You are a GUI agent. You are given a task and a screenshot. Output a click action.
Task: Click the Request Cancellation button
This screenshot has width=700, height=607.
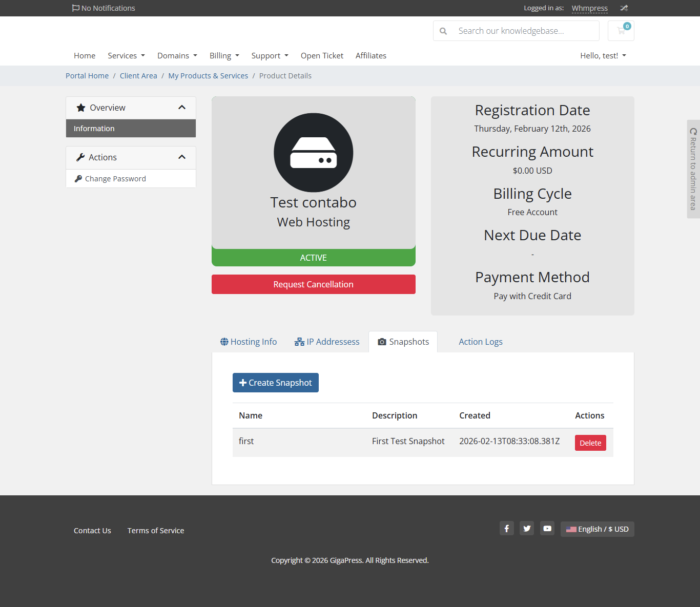[x=313, y=284]
